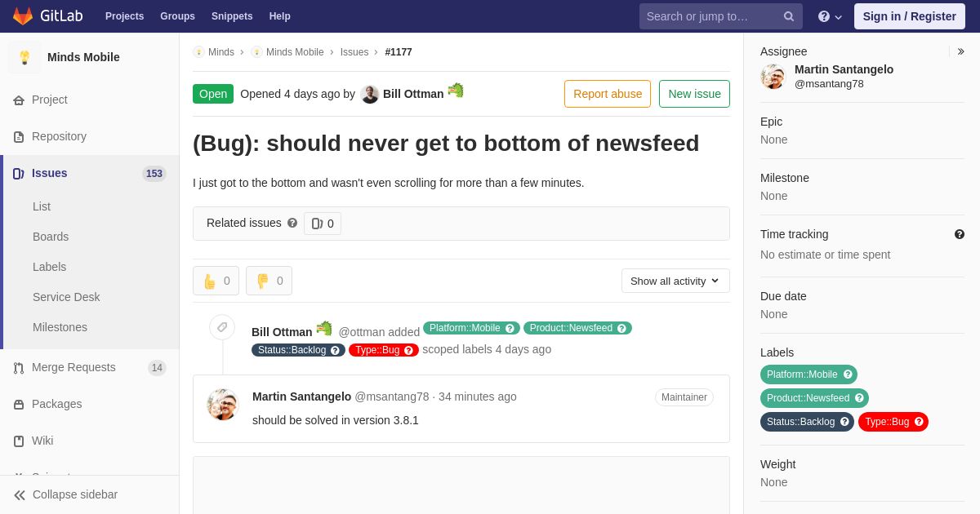Open the Boards submenu item
Viewport: 980px width, 514px height.
tap(51, 237)
